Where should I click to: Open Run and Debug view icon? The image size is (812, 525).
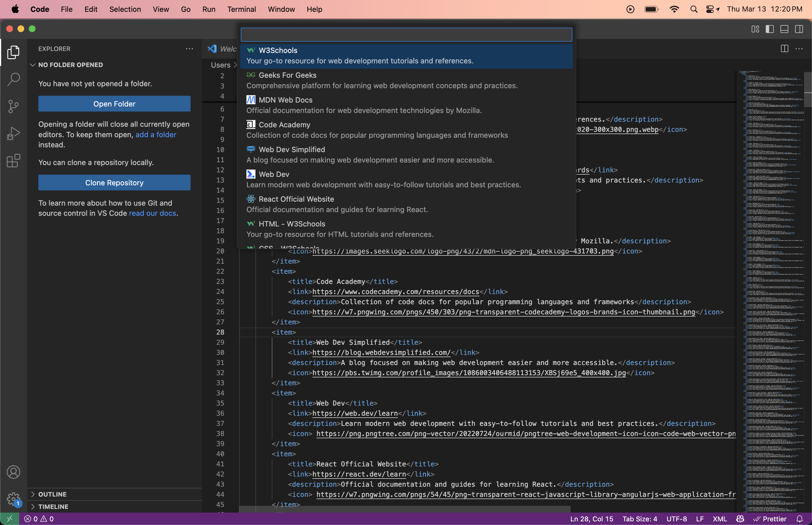point(14,133)
